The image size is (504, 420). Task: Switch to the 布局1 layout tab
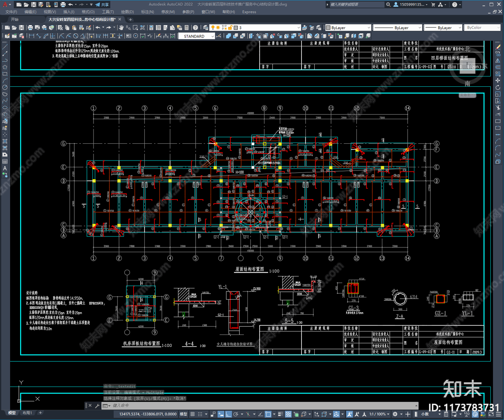coord(27,413)
